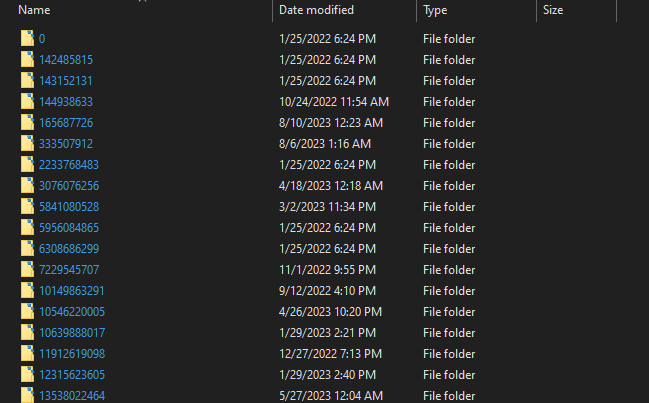Select the folder icon for 6308686299
This screenshot has width=649, height=403.
27,249
